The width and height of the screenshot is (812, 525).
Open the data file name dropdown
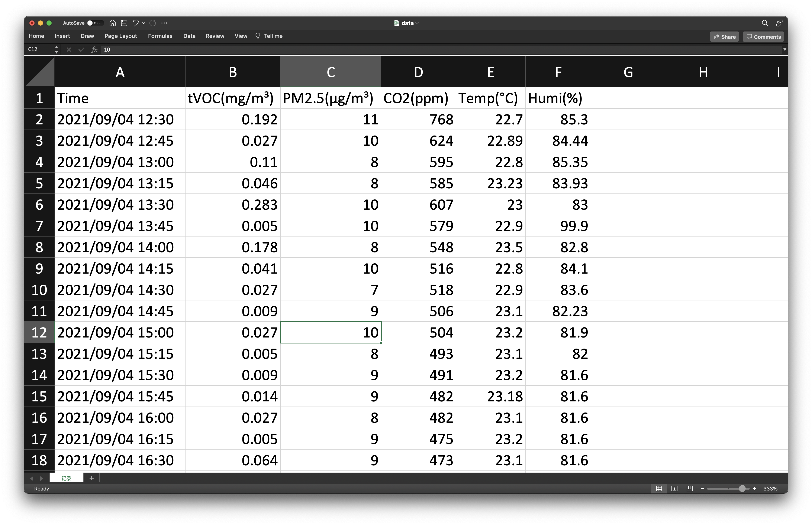(x=417, y=23)
